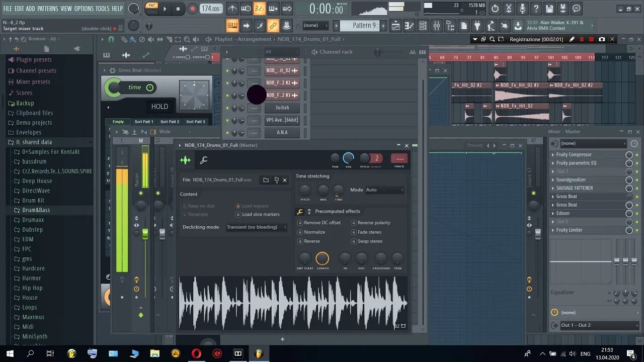
Task: Adjust the Master mixer volume fader
Action: coord(145,234)
